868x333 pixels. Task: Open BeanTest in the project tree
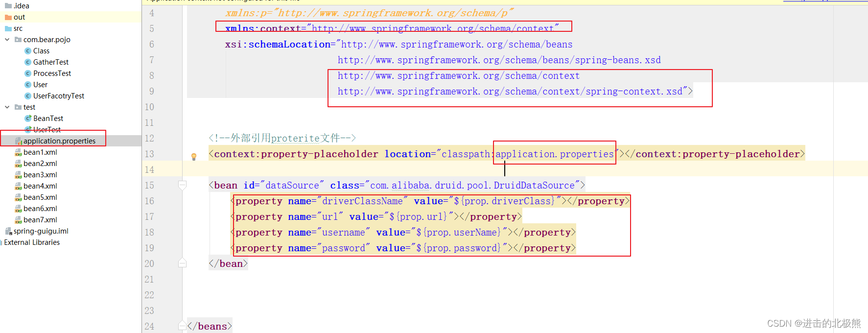(x=48, y=119)
